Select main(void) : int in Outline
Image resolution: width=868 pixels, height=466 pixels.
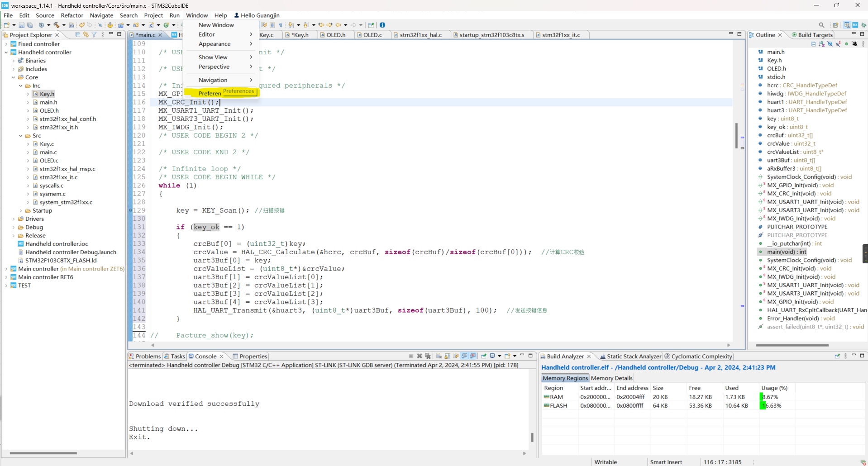point(787,252)
